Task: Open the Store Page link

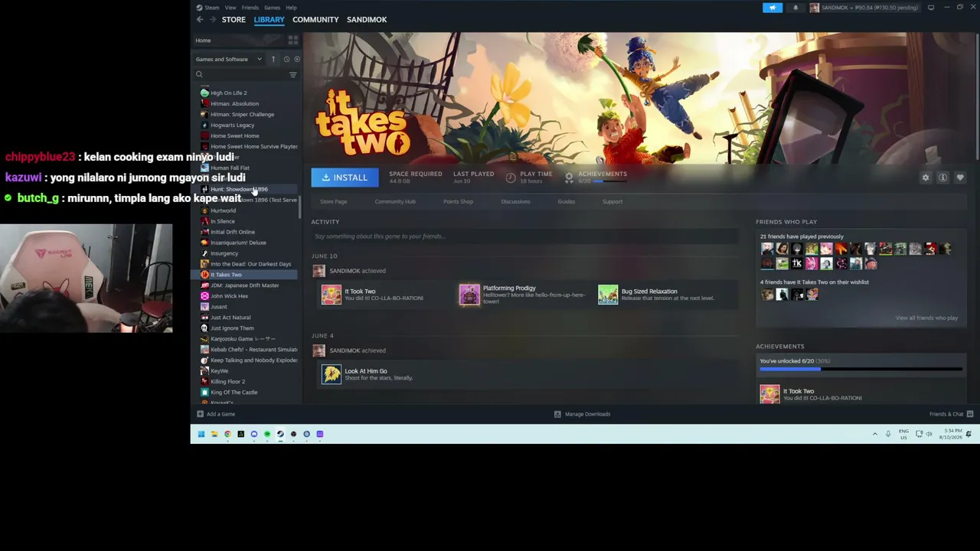Action: (x=333, y=202)
